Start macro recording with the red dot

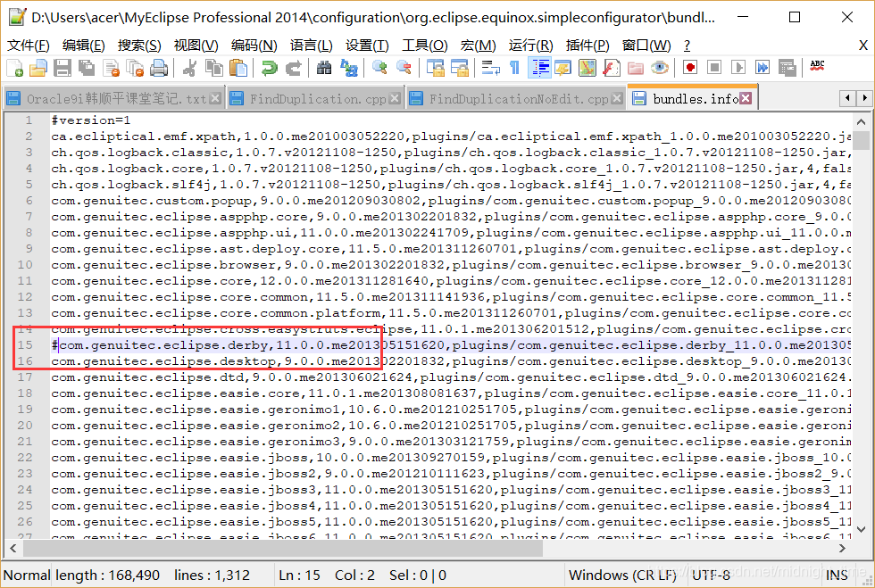(690, 68)
